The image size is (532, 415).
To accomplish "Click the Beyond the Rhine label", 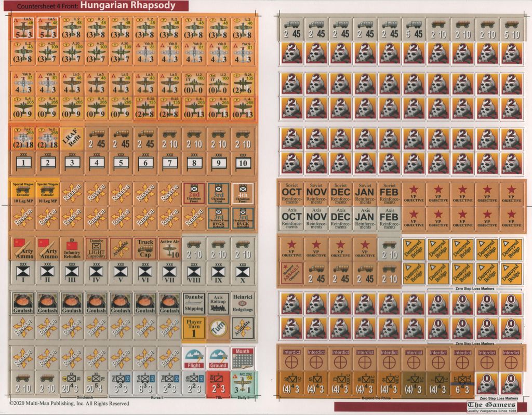I will (376, 398).
